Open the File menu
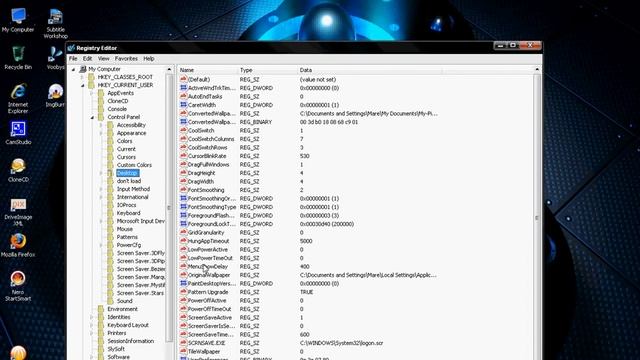Screen dimensions: 640x360 coord(73,58)
